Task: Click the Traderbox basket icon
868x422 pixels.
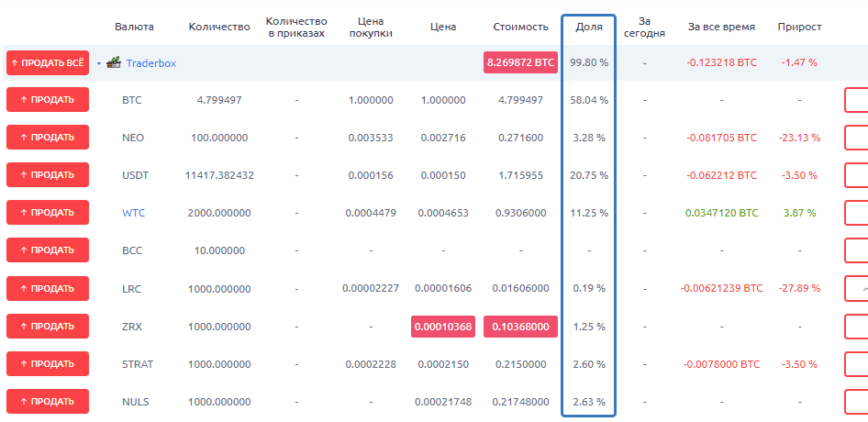Action: coord(114,62)
